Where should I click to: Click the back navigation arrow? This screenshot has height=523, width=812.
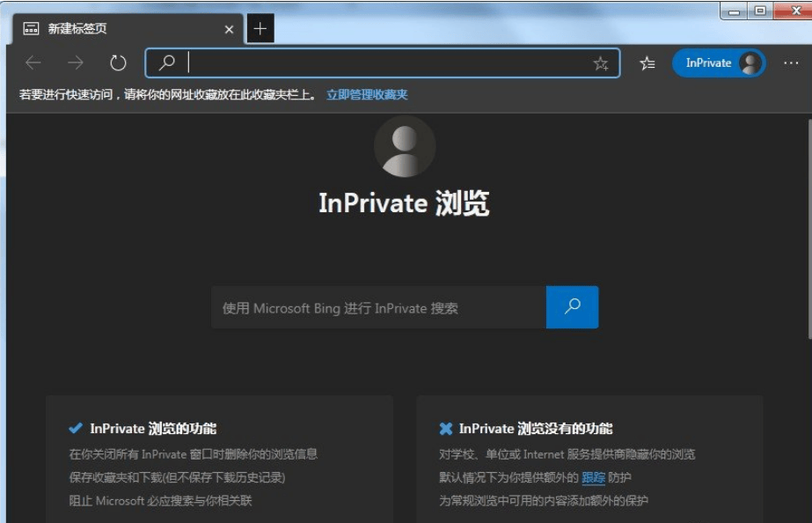tap(33, 63)
